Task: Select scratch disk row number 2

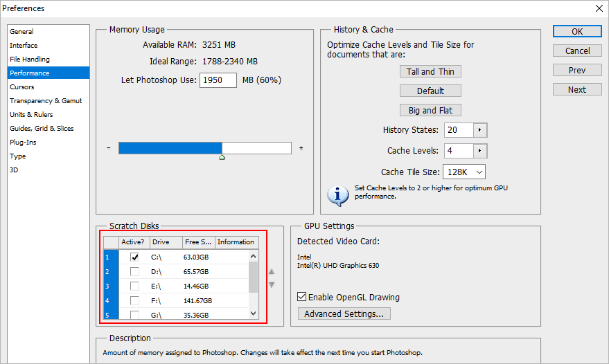Action: (111, 272)
